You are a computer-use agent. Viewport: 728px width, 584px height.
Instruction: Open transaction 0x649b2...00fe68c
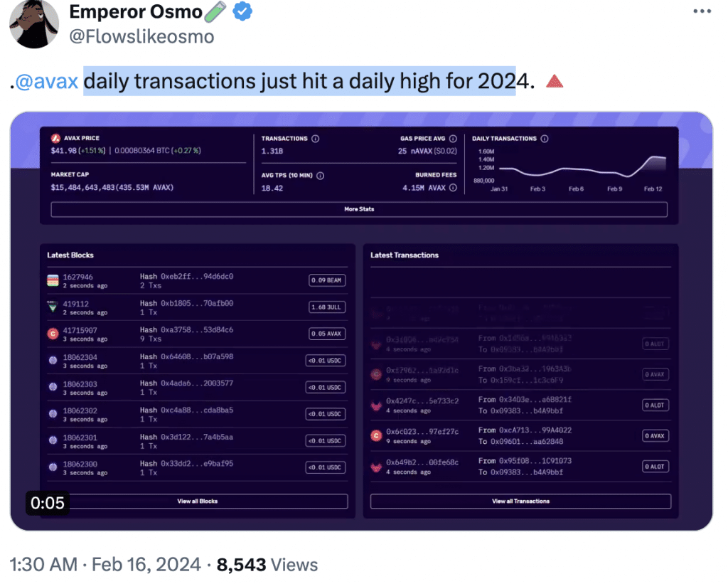[x=422, y=462]
